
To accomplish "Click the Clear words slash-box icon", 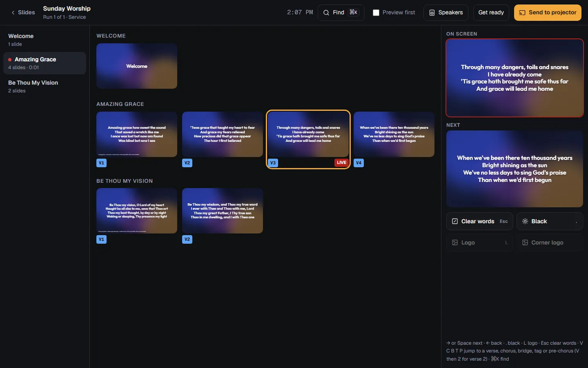I will pyautogui.click(x=455, y=221).
